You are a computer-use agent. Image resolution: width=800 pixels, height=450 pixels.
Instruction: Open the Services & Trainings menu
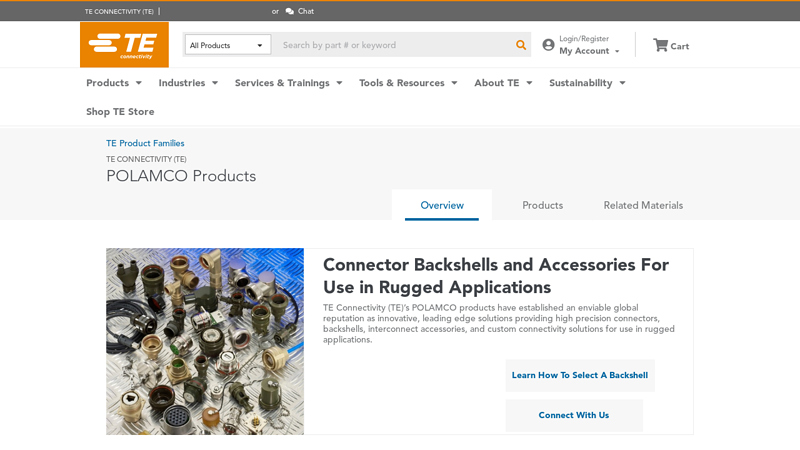(288, 83)
